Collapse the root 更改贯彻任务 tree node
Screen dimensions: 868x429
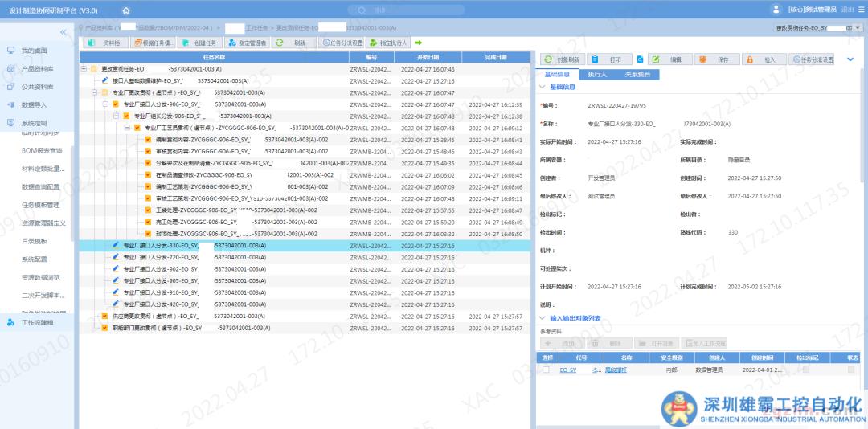pyautogui.click(x=84, y=69)
